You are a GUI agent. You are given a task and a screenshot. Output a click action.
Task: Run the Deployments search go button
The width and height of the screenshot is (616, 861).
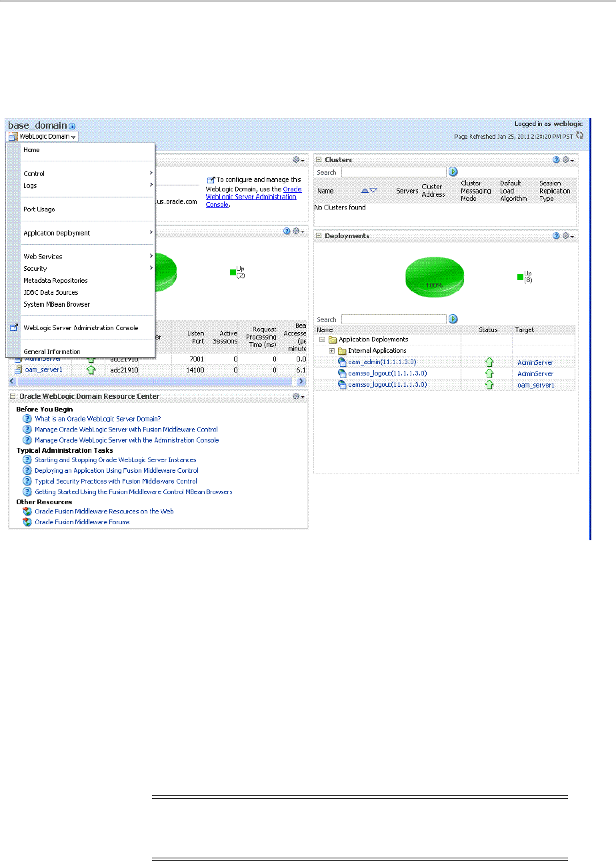click(x=453, y=319)
